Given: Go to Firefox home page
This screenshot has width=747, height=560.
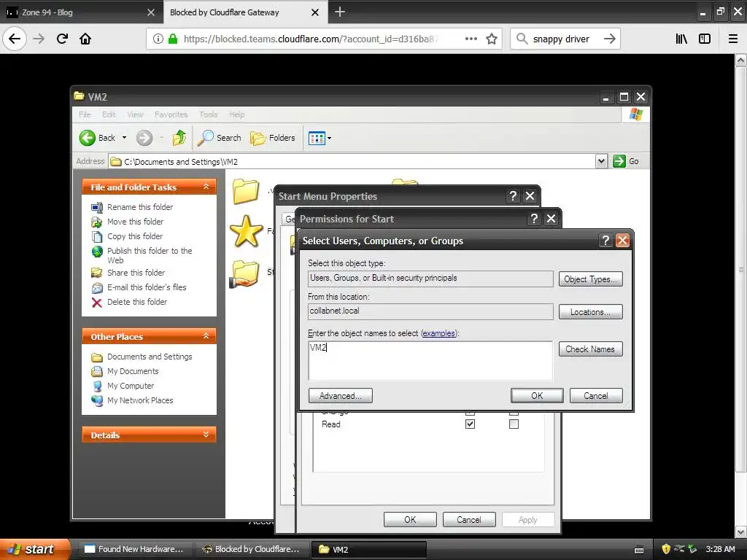Looking at the screenshot, I should [x=85, y=39].
